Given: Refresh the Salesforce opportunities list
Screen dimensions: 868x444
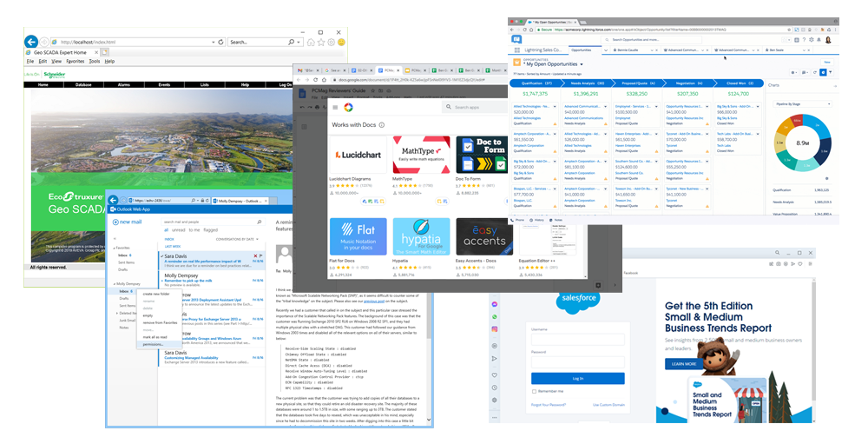Looking at the screenshot, I should [x=815, y=73].
